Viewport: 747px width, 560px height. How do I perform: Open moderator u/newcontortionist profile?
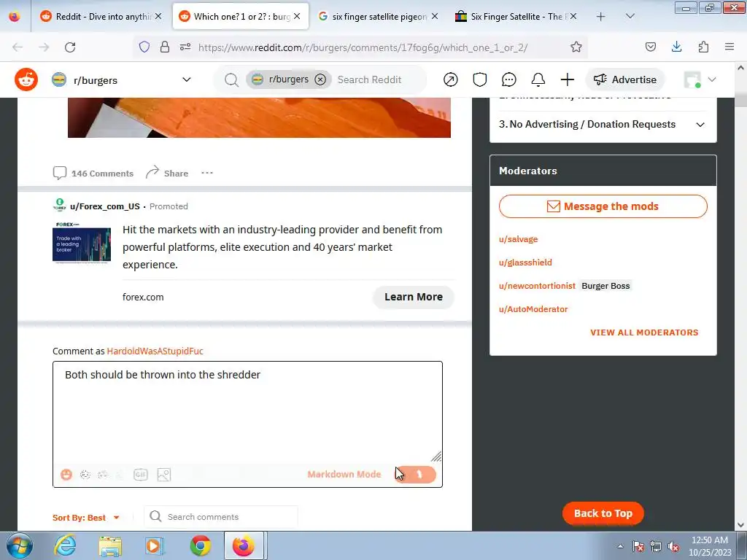(537, 286)
